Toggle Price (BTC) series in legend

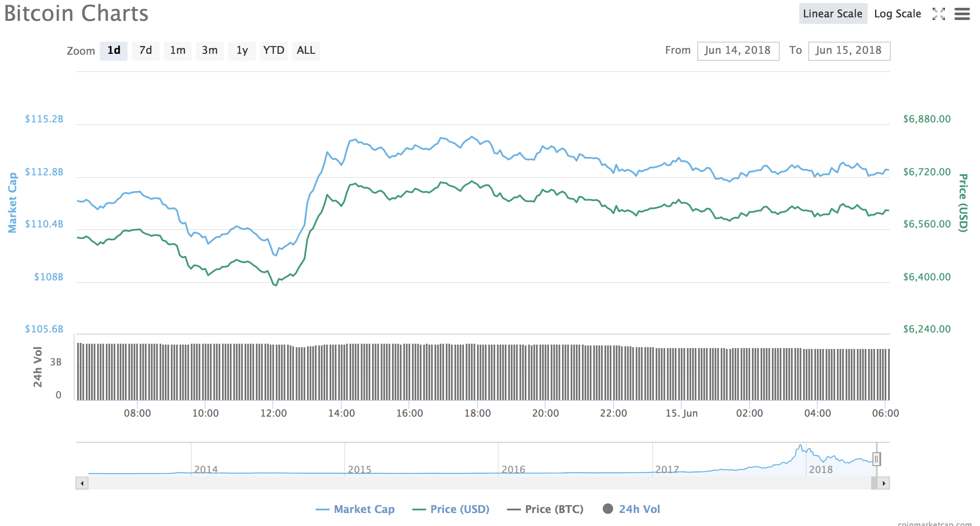pos(546,509)
